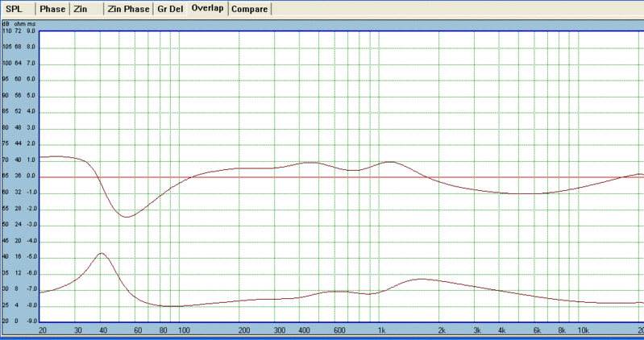644x340 pixels.
Task: Click the 600 frequency axis label
Action: click(339, 330)
